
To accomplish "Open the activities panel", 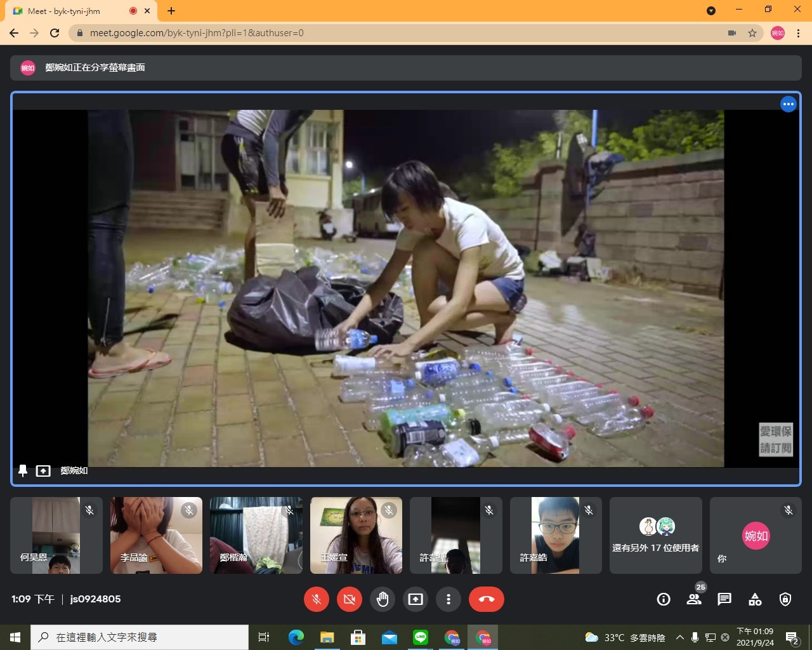I will tap(755, 599).
